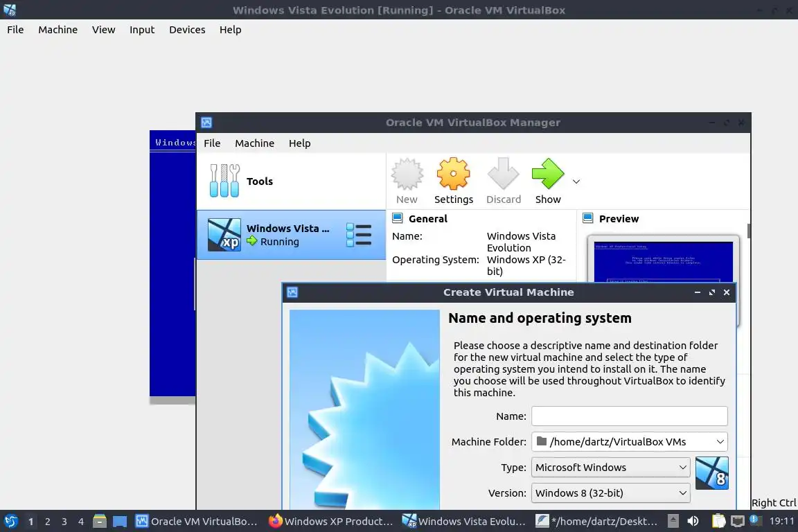The height and width of the screenshot is (532, 798).
Task: Maximize the Create Virtual Machine dialog
Action: (x=712, y=292)
